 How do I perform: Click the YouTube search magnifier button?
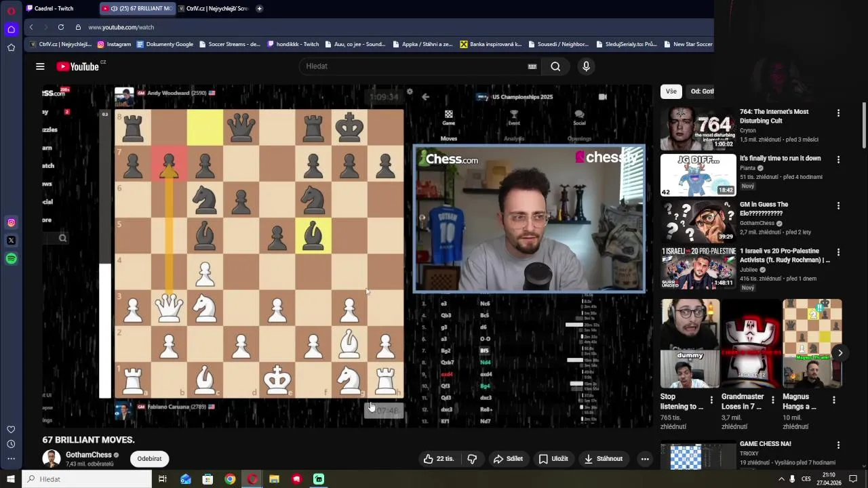point(555,66)
